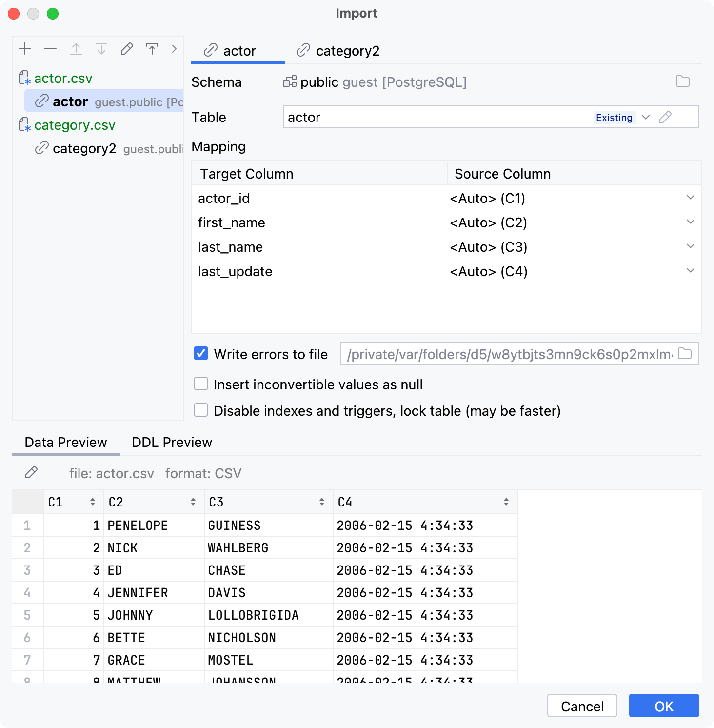Add a new file to the import list
Image resolution: width=714 pixels, height=728 pixels.
[x=25, y=49]
